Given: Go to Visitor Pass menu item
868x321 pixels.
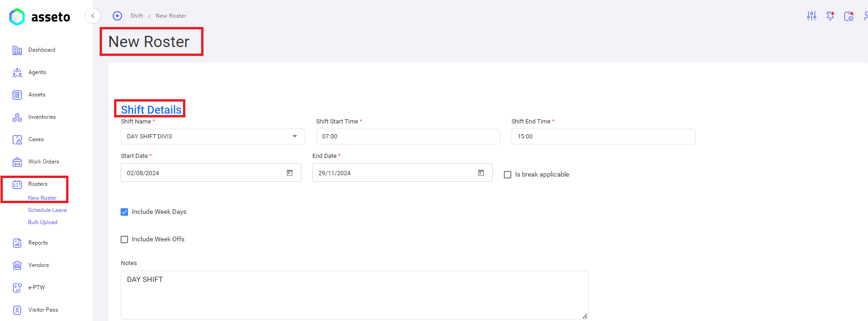Looking at the screenshot, I should click(43, 310).
